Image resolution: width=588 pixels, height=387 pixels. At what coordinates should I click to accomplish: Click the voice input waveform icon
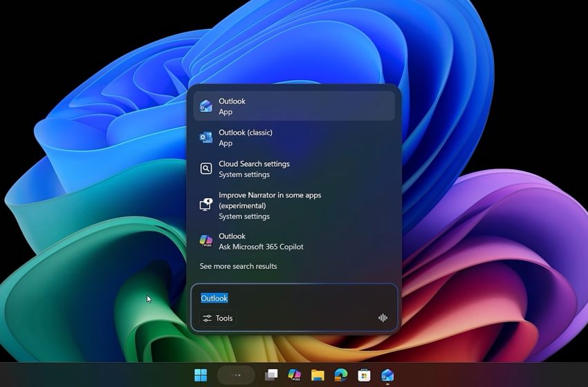[x=383, y=318]
